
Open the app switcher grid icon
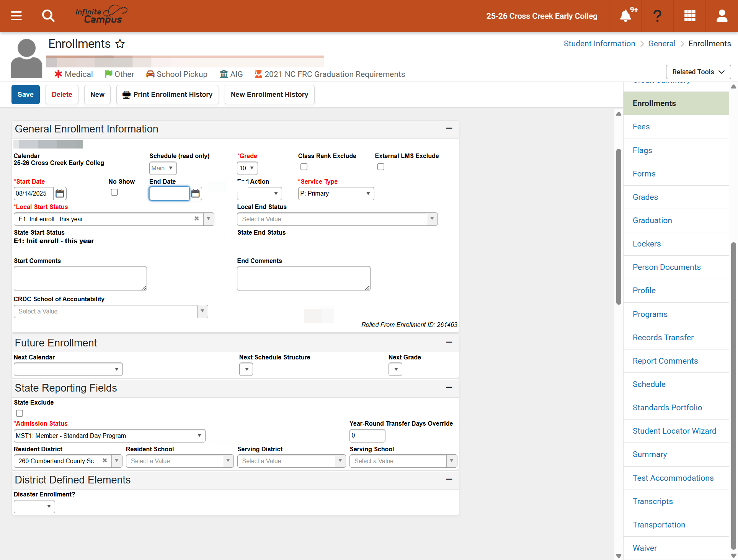[x=690, y=16]
